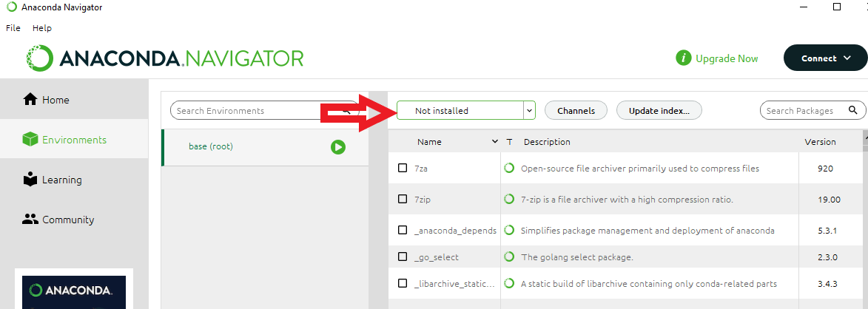
Task: Click the _anaconda_depends package name
Action: 455,231
